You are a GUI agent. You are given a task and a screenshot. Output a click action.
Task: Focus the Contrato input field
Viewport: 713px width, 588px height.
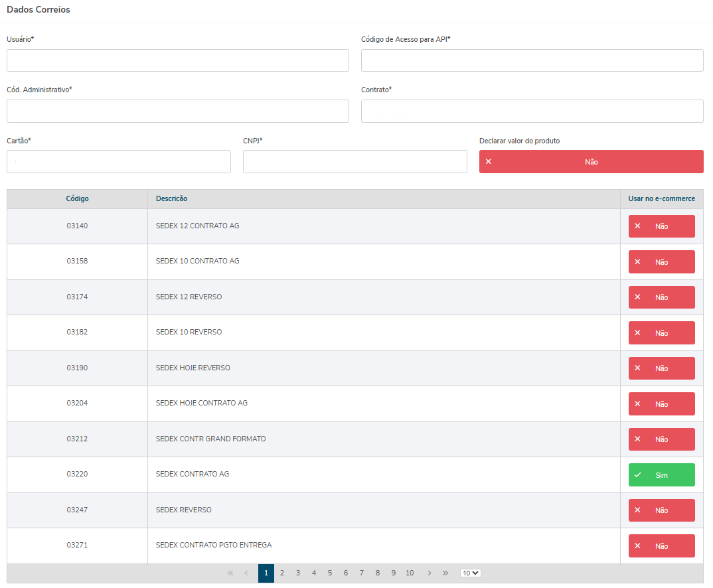tap(532, 111)
